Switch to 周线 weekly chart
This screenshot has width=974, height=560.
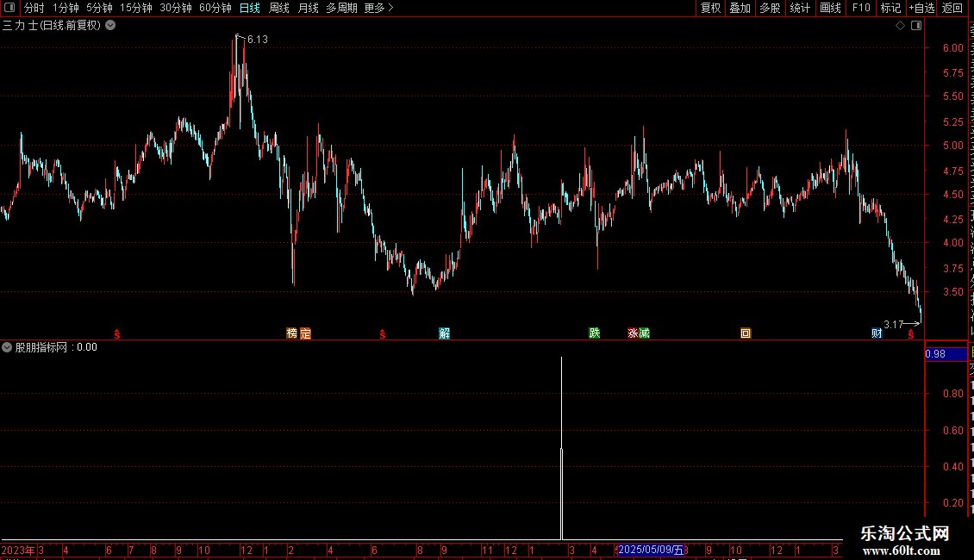tap(279, 8)
